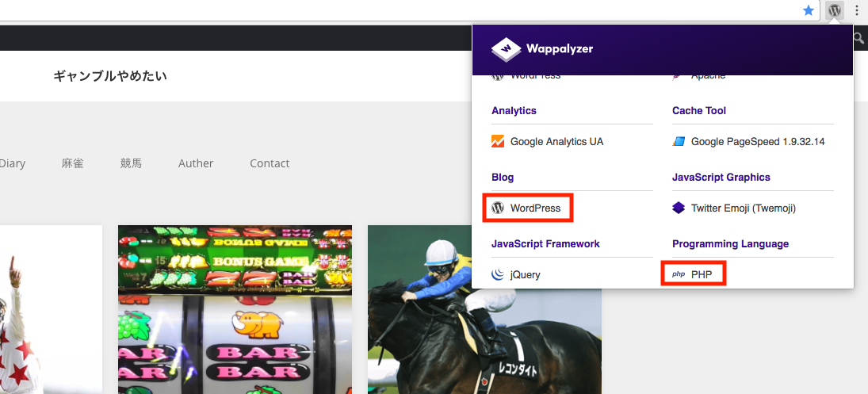The image size is (868, 394).
Task: Click the site title ギャンブルやめたい
Action: 110,76
